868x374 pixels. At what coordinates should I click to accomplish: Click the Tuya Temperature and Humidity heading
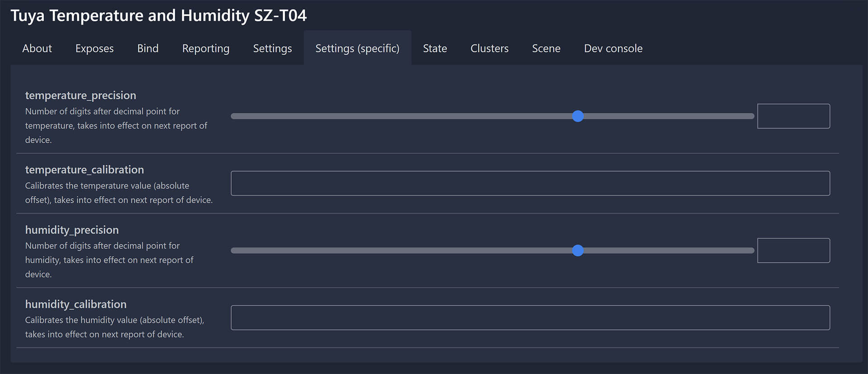pos(159,16)
